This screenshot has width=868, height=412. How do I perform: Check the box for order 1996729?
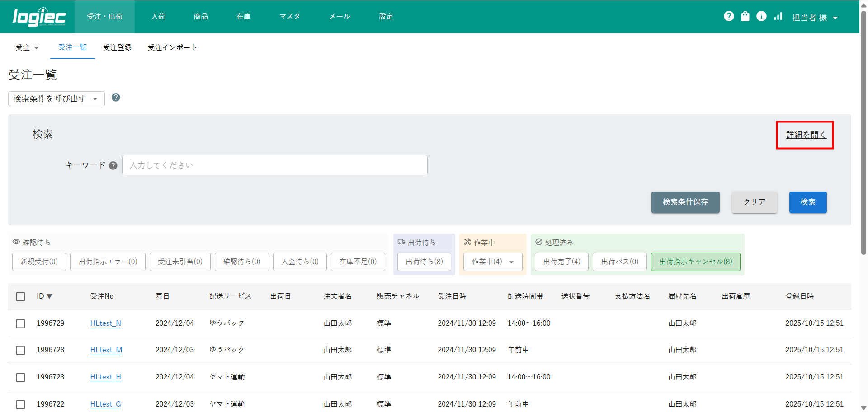point(20,323)
